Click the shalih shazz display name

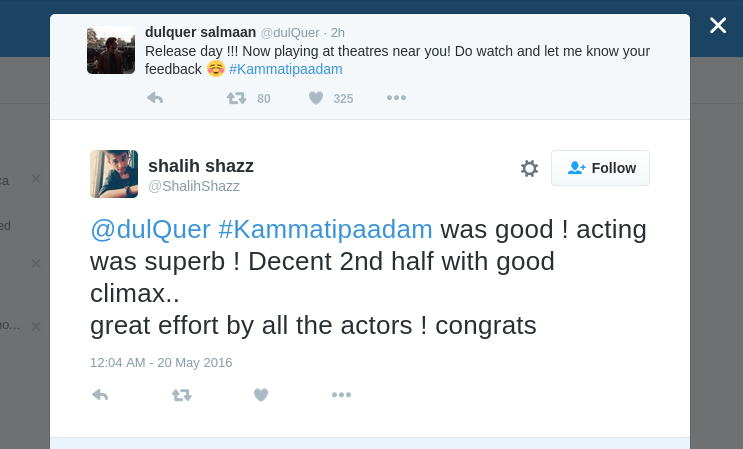(x=201, y=165)
